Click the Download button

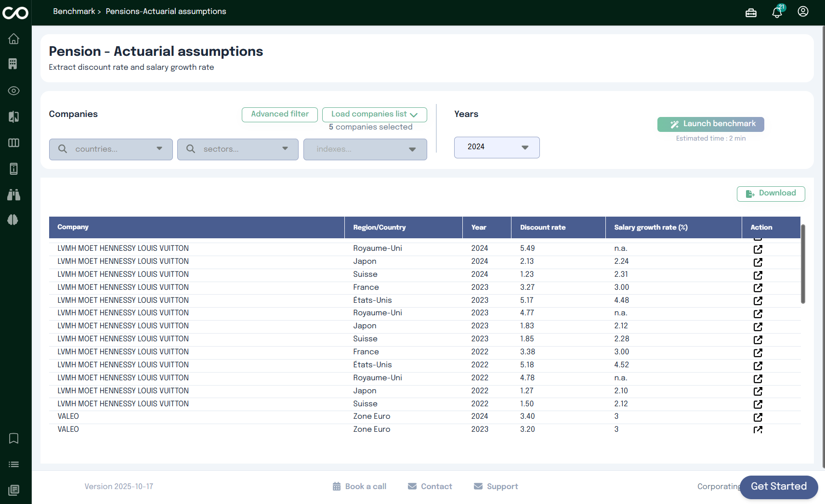[771, 194]
